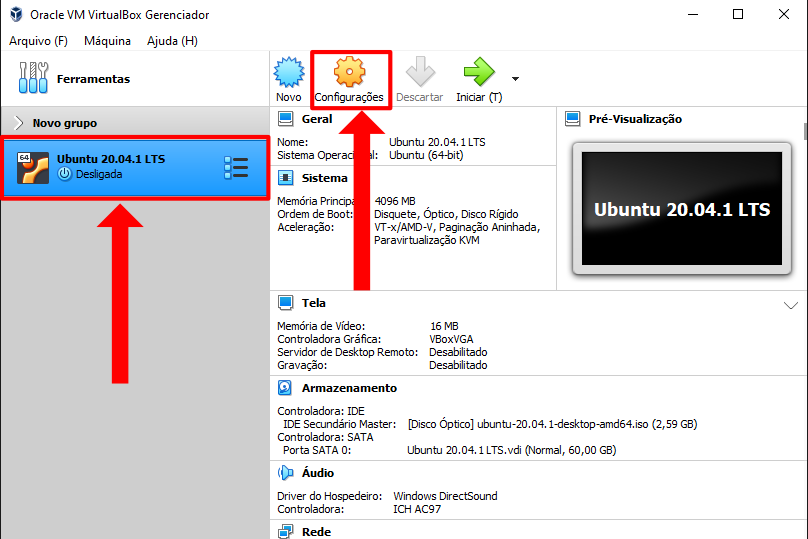Click the Controladora: IDE label
This screenshot has width=808, height=539.
(x=321, y=411)
